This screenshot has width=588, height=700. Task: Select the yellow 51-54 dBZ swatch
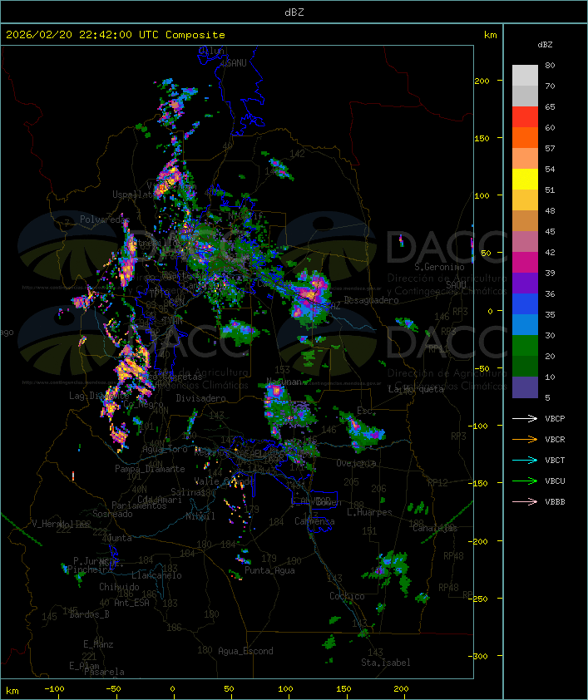coord(525,179)
